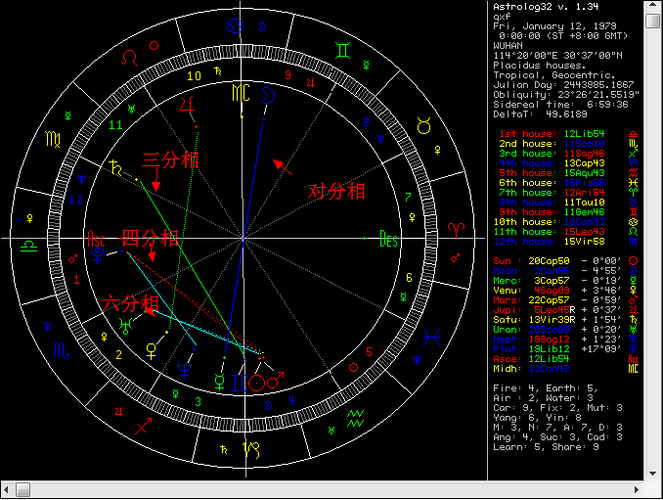Select the blue Neptune trident inside the wheel

point(186,370)
